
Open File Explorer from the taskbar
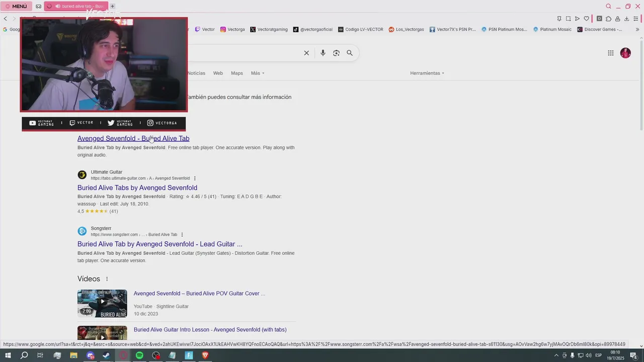pos(73,355)
